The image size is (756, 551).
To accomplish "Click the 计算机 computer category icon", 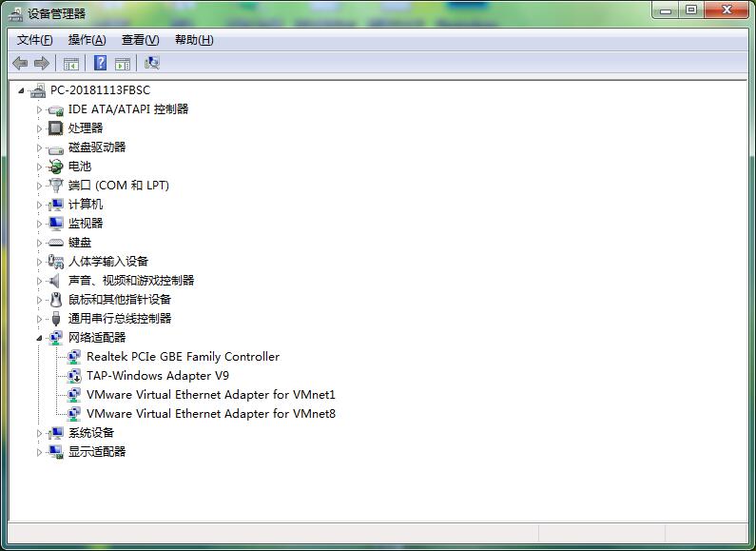I will [56, 205].
